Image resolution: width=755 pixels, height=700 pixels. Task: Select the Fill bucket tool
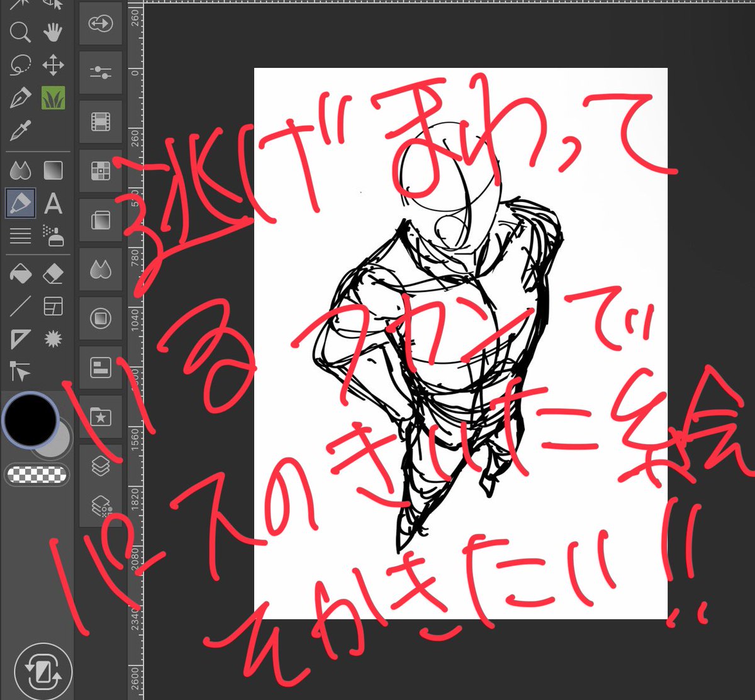(21, 274)
